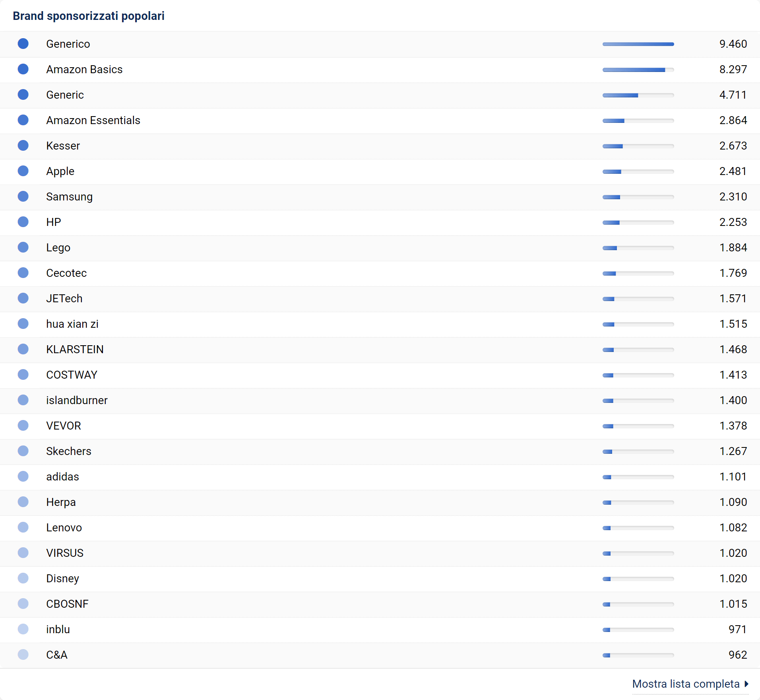Screen dimensions: 760x700
Task: Click the 'VEVOR' brand name
Action: coord(63,426)
